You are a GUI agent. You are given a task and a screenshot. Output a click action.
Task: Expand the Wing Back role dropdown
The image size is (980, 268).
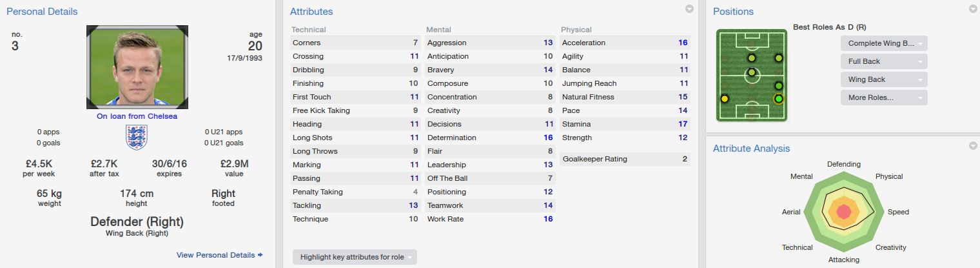tap(884, 79)
